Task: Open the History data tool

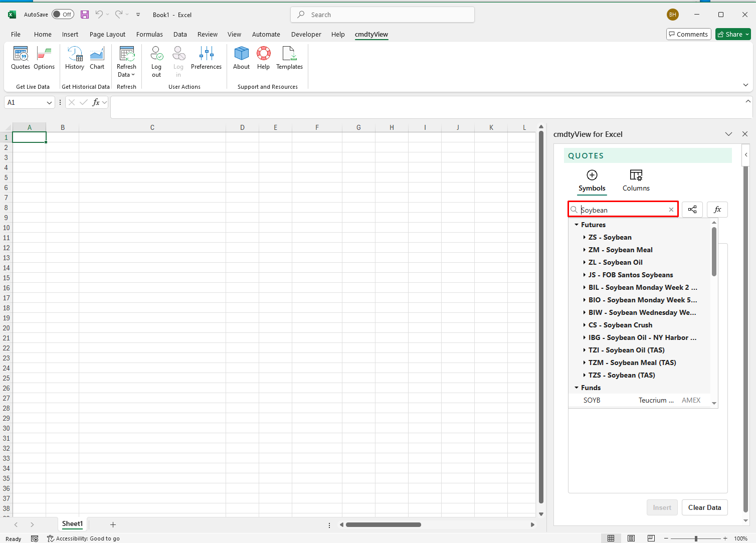Action: [75, 58]
